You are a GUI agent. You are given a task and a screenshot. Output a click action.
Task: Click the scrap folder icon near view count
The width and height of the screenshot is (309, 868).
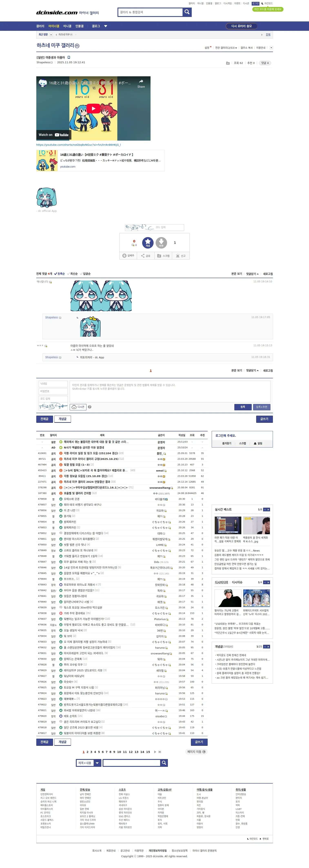tap(228, 63)
